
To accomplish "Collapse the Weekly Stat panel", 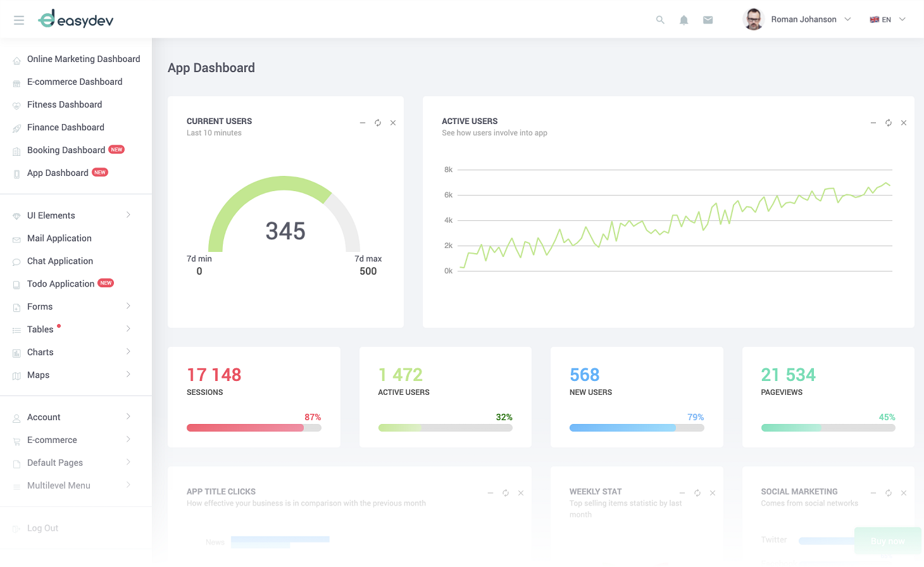I will [x=682, y=493].
